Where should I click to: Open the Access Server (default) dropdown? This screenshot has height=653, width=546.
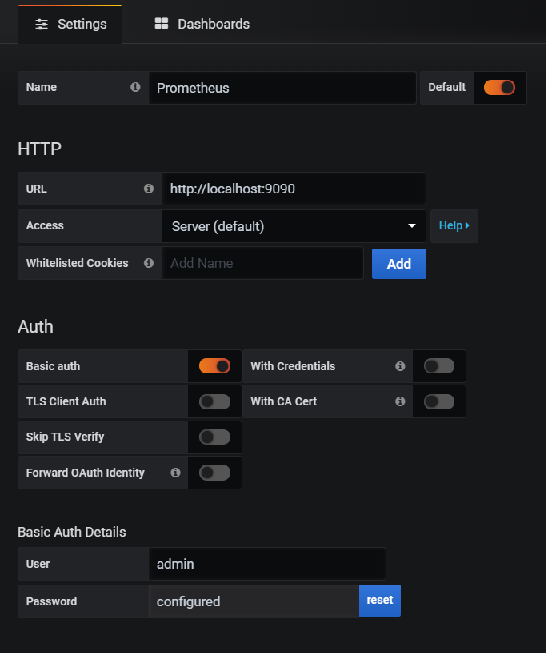(294, 226)
